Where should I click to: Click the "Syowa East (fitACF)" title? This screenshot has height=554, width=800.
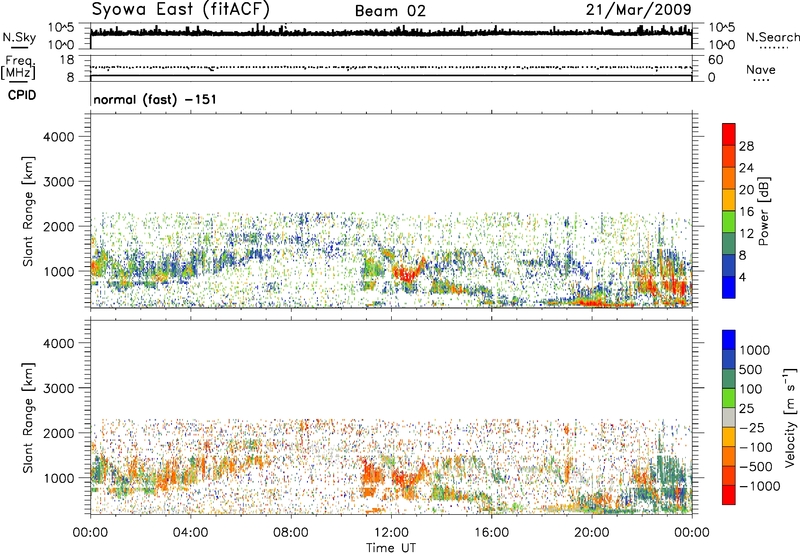coord(181,10)
